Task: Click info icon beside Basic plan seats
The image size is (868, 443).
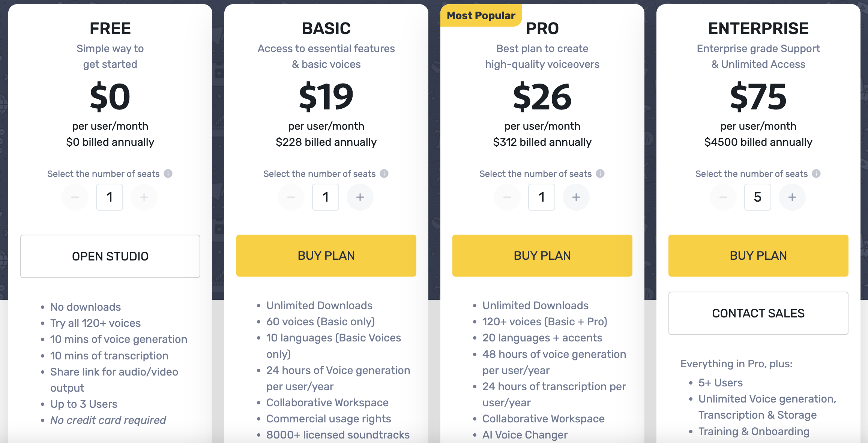Action: (384, 174)
